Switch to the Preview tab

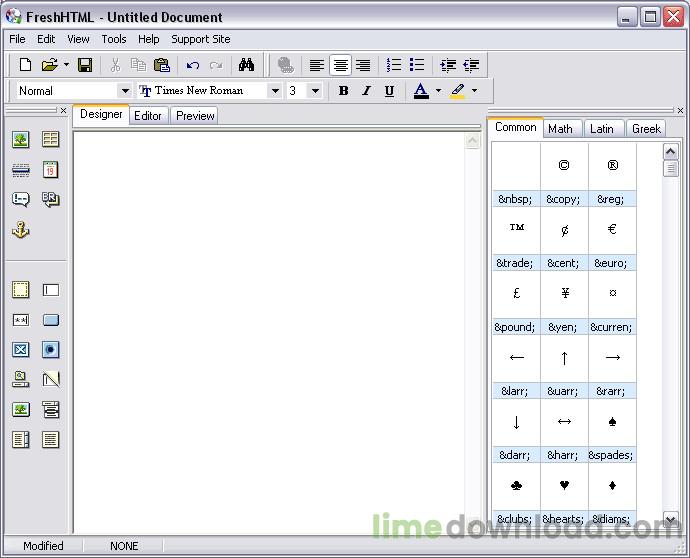click(x=195, y=116)
